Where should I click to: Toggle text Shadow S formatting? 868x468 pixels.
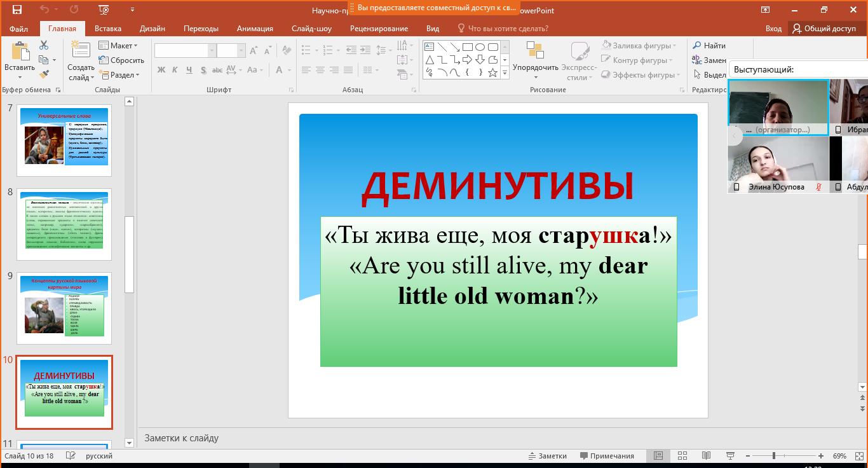203,70
